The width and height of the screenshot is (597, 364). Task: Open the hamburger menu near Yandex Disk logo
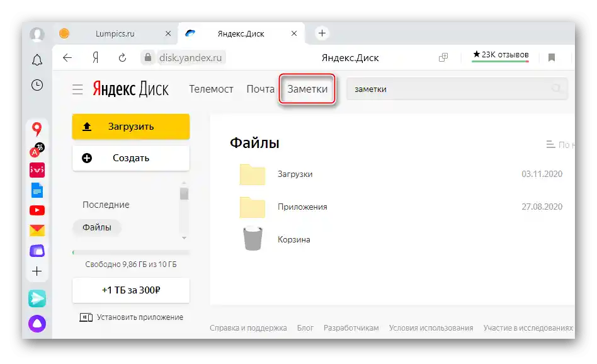click(77, 89)
